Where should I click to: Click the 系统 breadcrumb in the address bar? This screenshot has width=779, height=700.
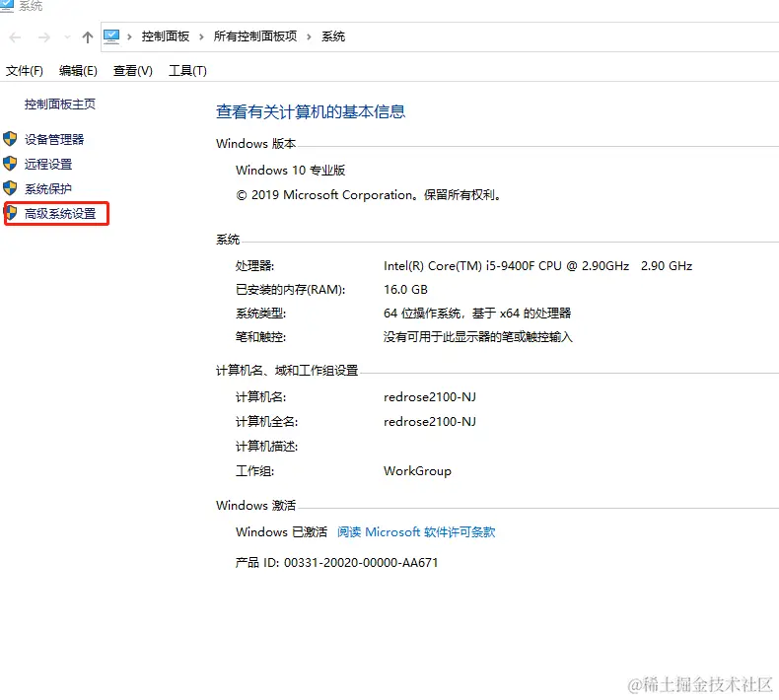click(x=333, y=36)
